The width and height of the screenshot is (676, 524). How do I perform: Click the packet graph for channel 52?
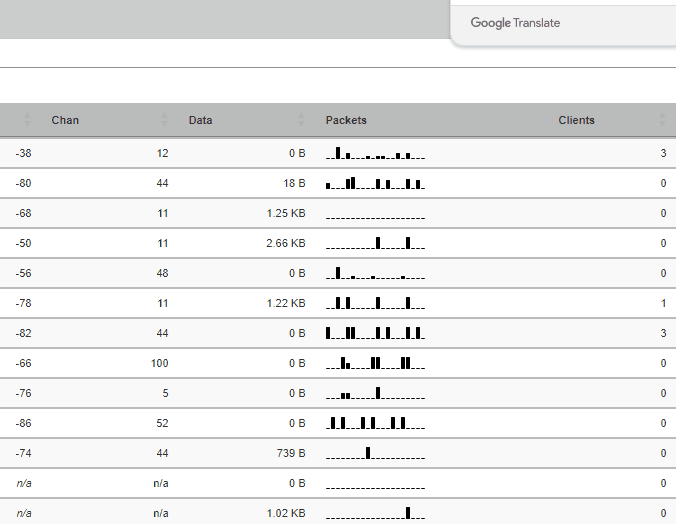(375, 423)
